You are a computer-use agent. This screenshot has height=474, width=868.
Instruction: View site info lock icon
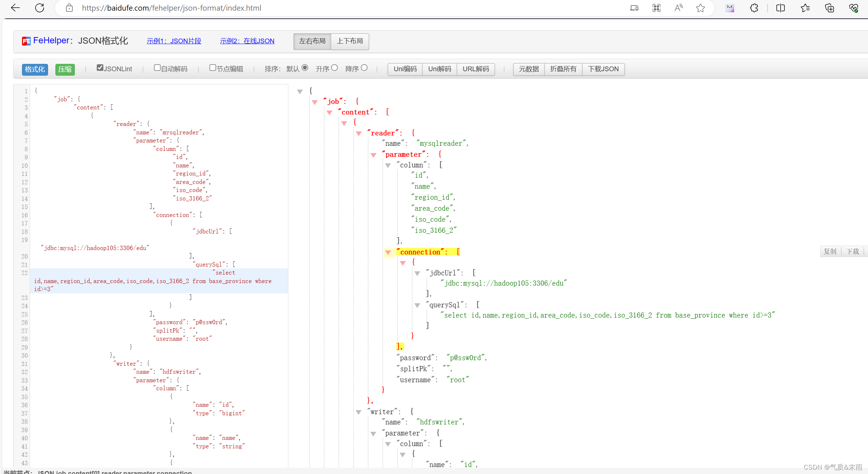[x=69, y=8]
